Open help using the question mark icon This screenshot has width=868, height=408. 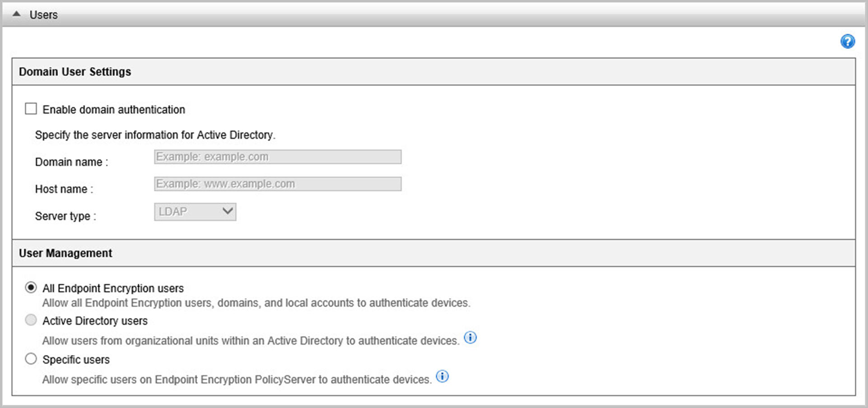point(848,42)
